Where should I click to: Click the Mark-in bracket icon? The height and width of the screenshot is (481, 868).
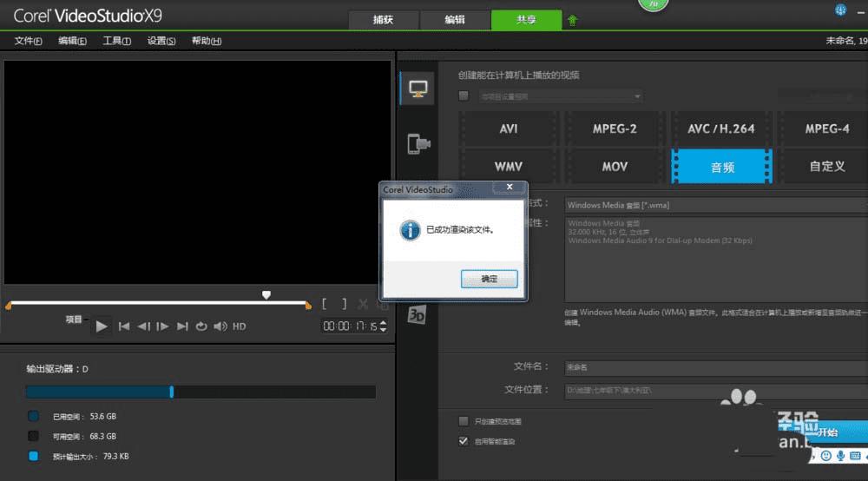click(x=325, y=304)
